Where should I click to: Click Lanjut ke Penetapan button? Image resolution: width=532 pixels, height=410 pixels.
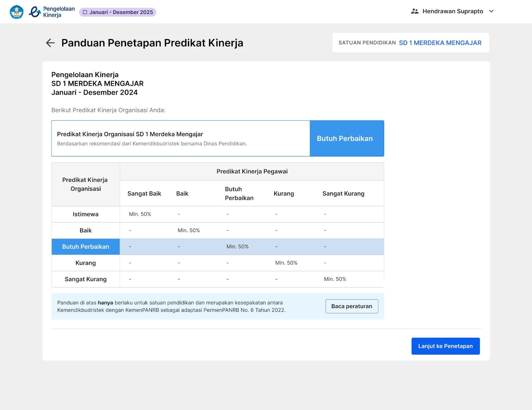pos(446,346)
